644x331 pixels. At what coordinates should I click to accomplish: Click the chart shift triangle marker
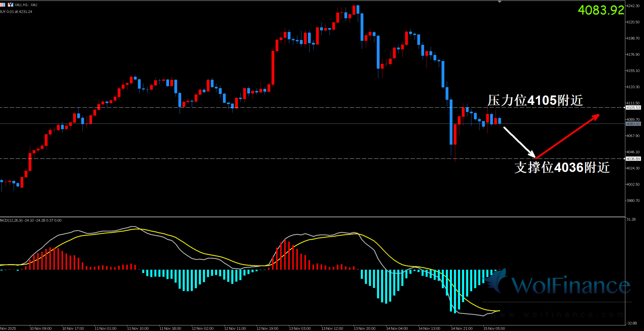(499, 2)
